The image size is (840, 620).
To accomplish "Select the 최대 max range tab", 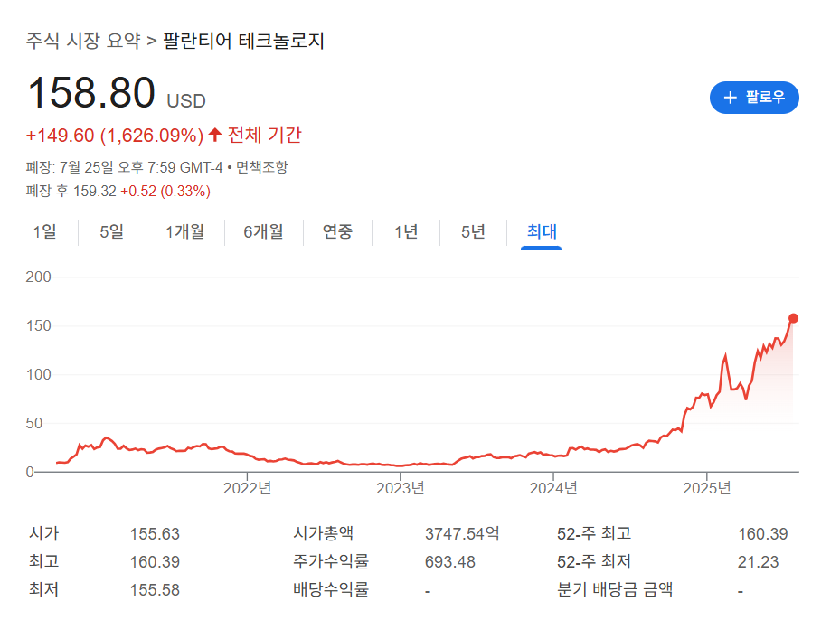I will coord(542,232).
